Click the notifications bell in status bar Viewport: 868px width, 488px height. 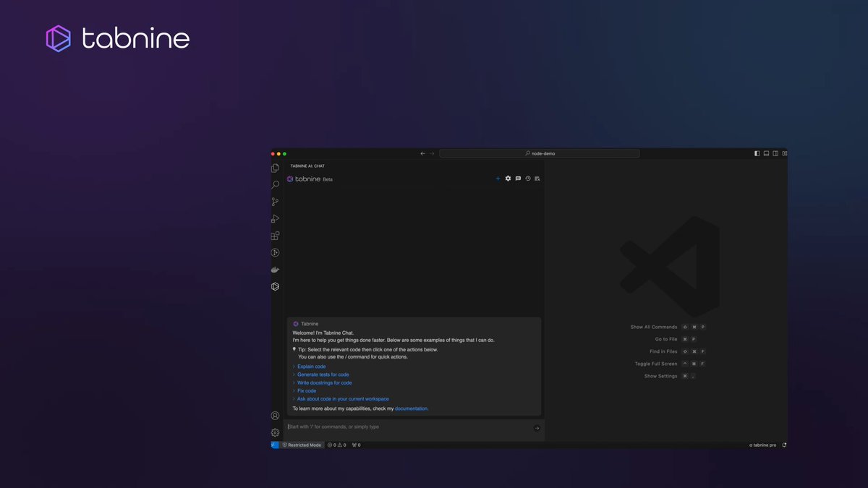tap(784, 445)
